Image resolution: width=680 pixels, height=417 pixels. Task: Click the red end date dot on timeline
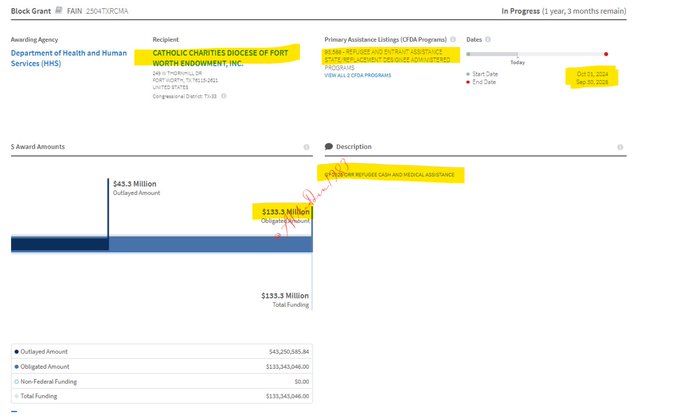pyautogui.click(x=606, y=54)
